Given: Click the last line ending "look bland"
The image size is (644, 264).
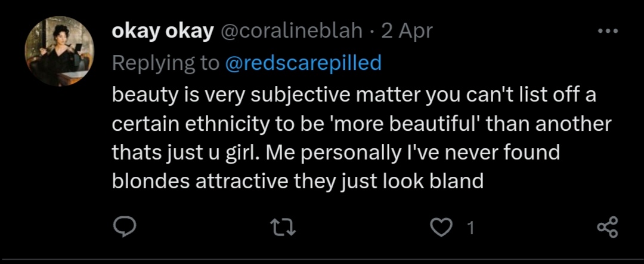Looking at the screenshot, I should 298,182.
